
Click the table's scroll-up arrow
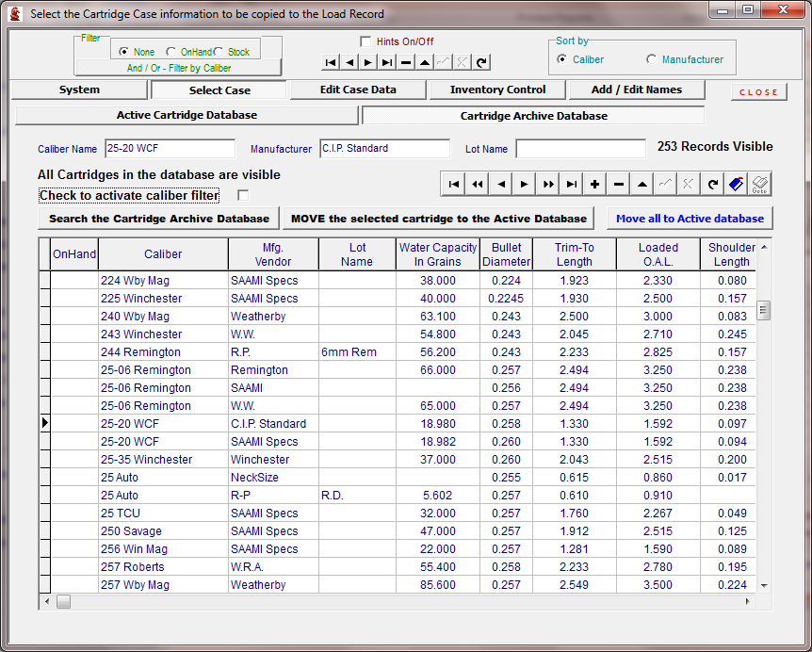(764, 248)
